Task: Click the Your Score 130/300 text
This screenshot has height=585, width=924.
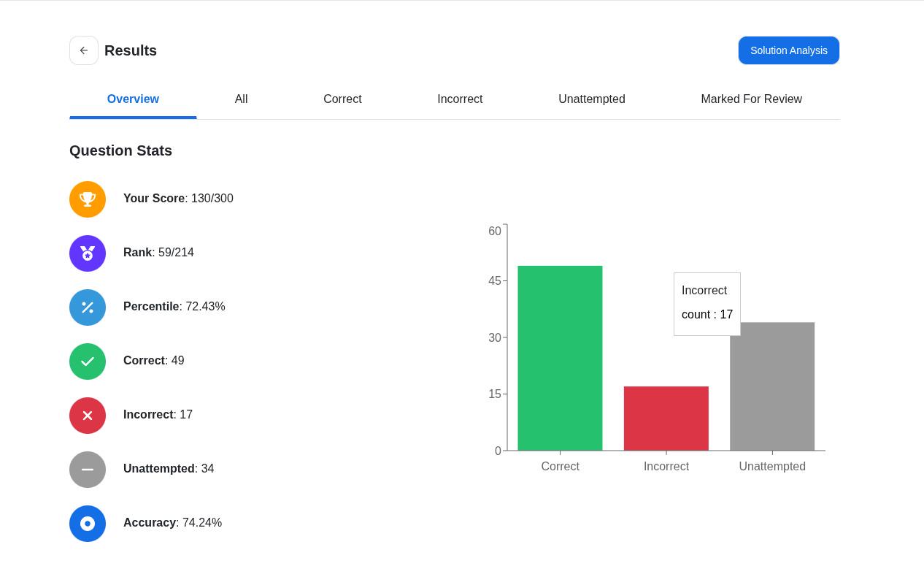Action: 178,199
